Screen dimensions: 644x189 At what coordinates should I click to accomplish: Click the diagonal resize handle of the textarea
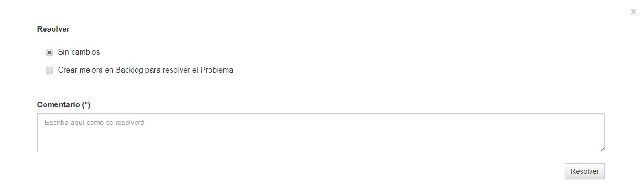[601, 148]
